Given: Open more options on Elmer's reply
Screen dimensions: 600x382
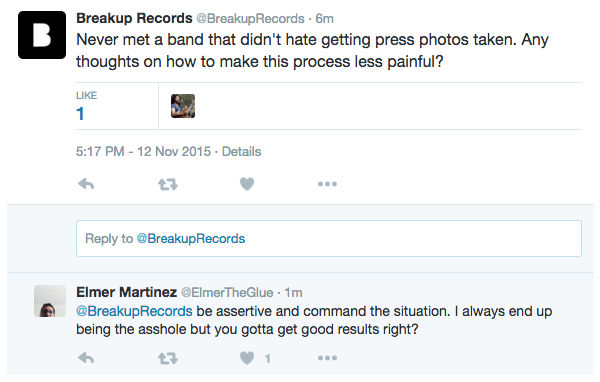Looking at the screenshot, I should tap(327, 358).
